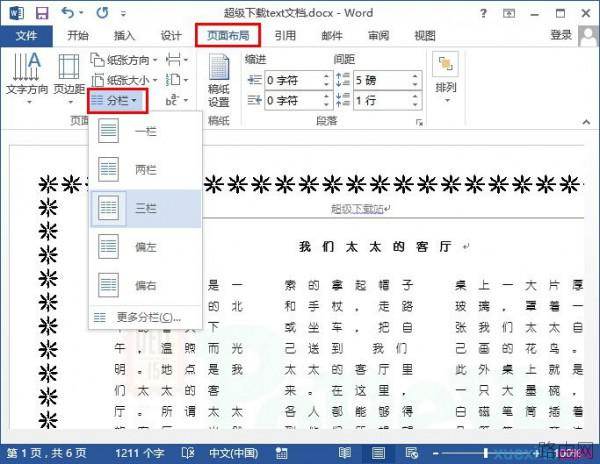Choose 一栏 one column option

145,131
